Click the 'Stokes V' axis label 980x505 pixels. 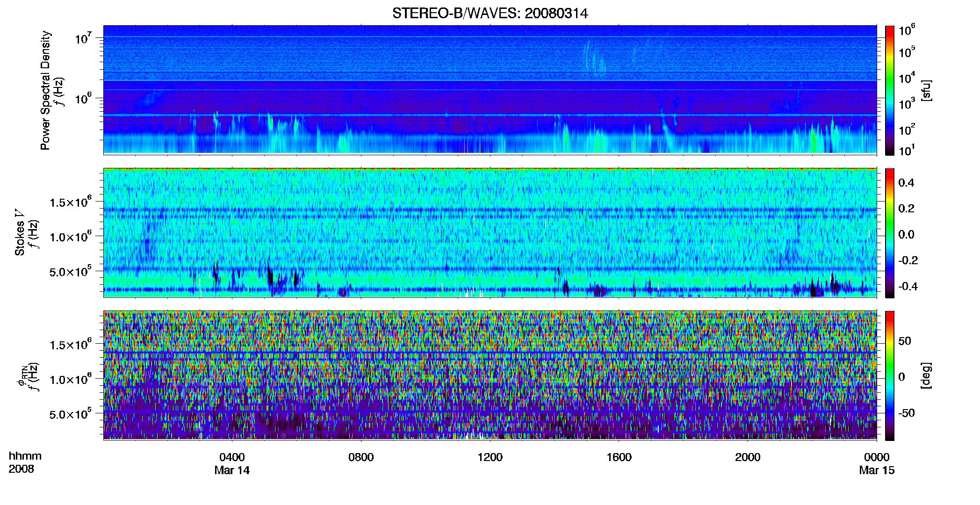coord(20,232)
